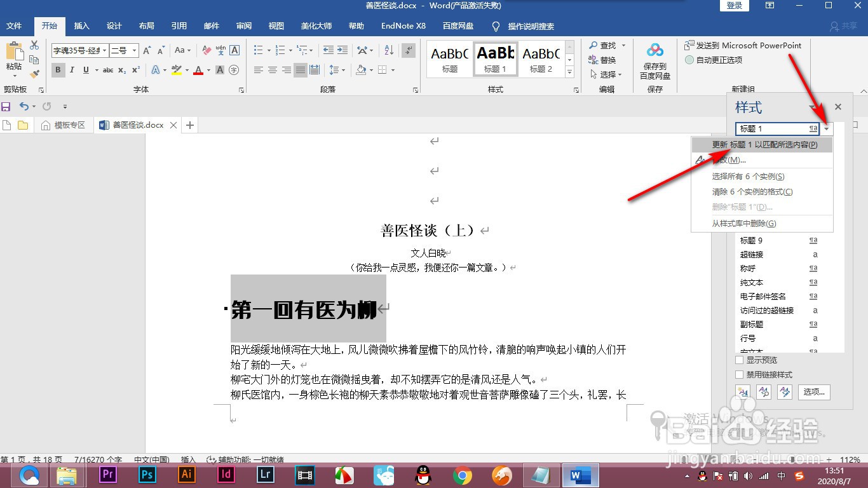This screenshot has height=488, width=868.
Task: Open enclosed character (字) tool
Action: 234,70
